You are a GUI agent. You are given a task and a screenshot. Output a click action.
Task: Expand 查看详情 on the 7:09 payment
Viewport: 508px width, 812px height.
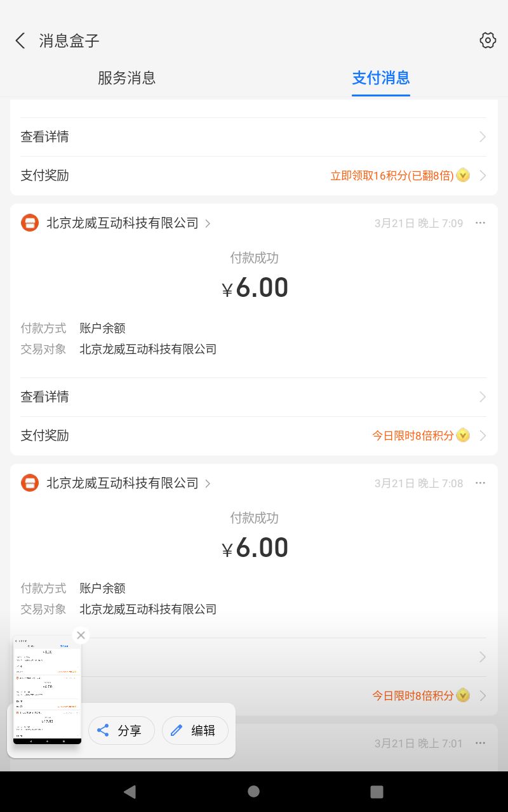(253, 397)
